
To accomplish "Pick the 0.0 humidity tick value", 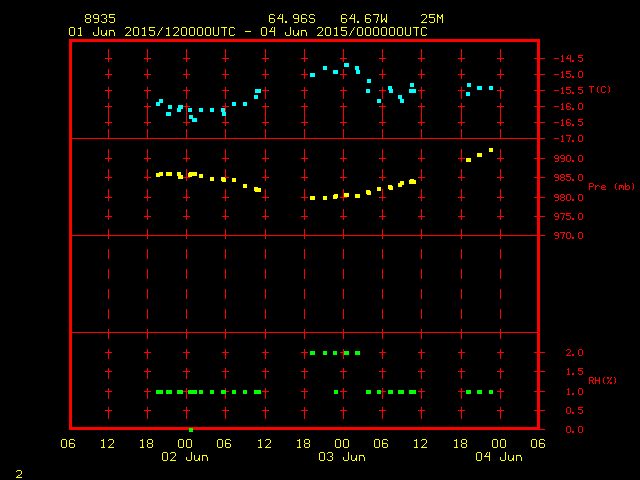I will (x=574, y=430).
